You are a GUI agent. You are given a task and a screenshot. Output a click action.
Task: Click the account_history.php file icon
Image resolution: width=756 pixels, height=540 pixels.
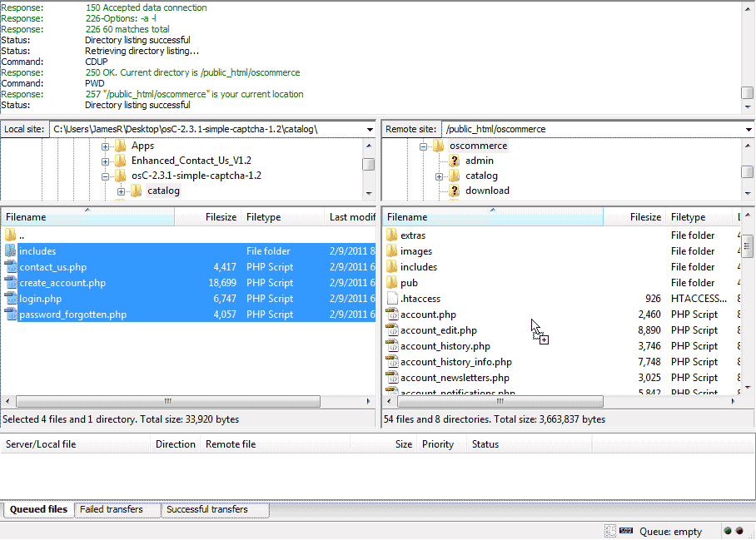pos(392,346)
